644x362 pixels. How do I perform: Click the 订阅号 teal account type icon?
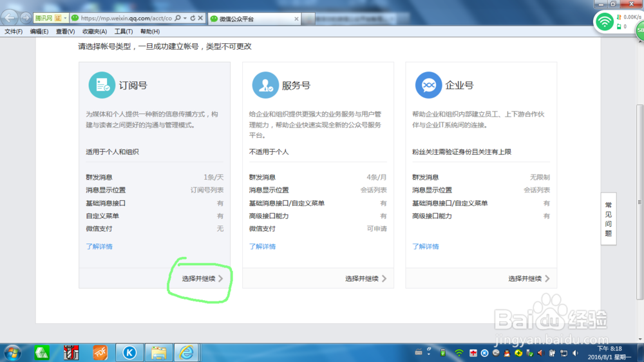click(102, 85)
